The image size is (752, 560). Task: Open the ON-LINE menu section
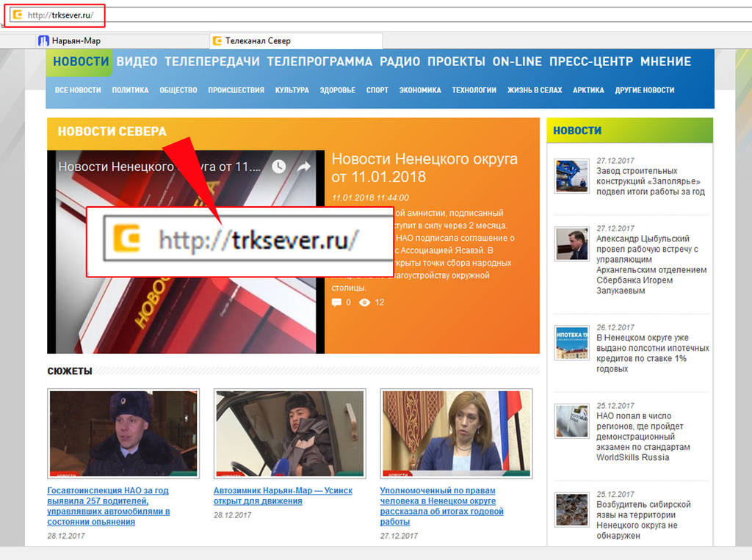(517, 62)
